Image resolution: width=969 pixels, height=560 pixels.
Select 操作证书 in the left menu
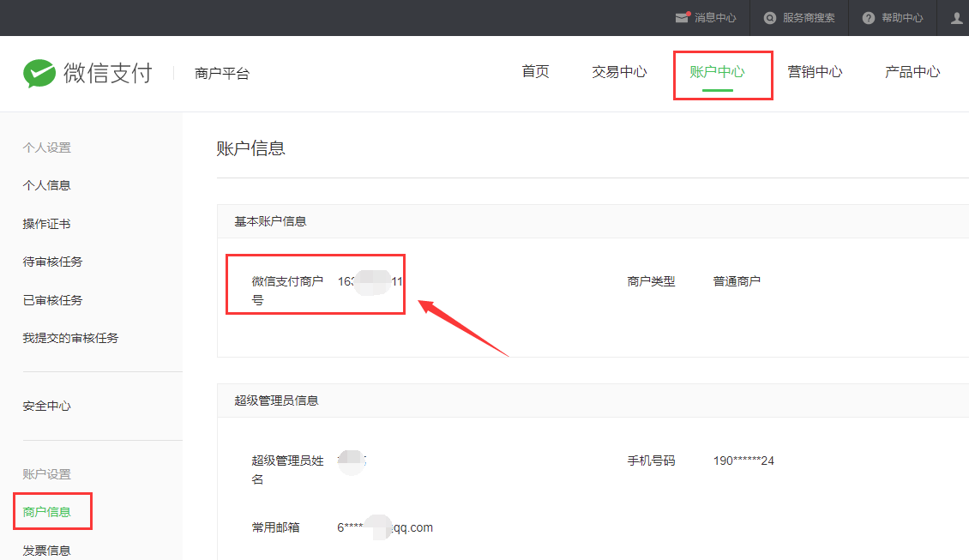pos(46,224)
